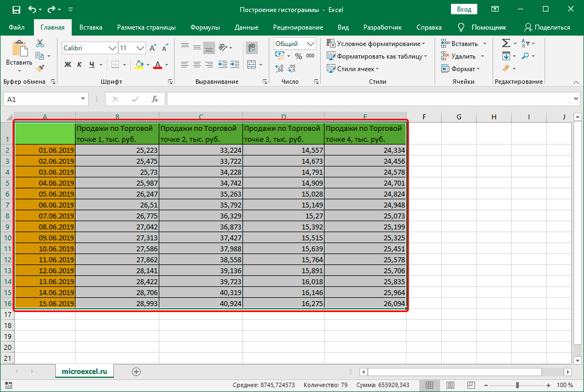Open the Fill Color bucket icon
Viewport: 584px width, 392px height.
point(140,65)
